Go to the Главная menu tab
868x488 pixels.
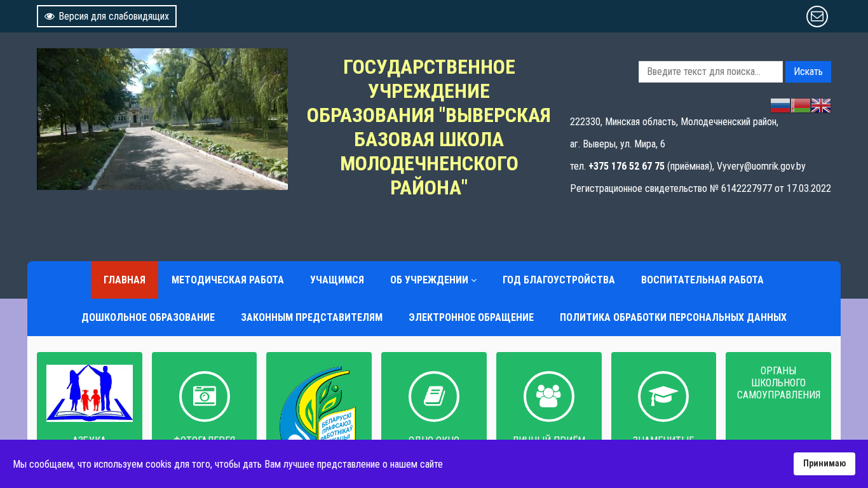[x=125, y=280]
